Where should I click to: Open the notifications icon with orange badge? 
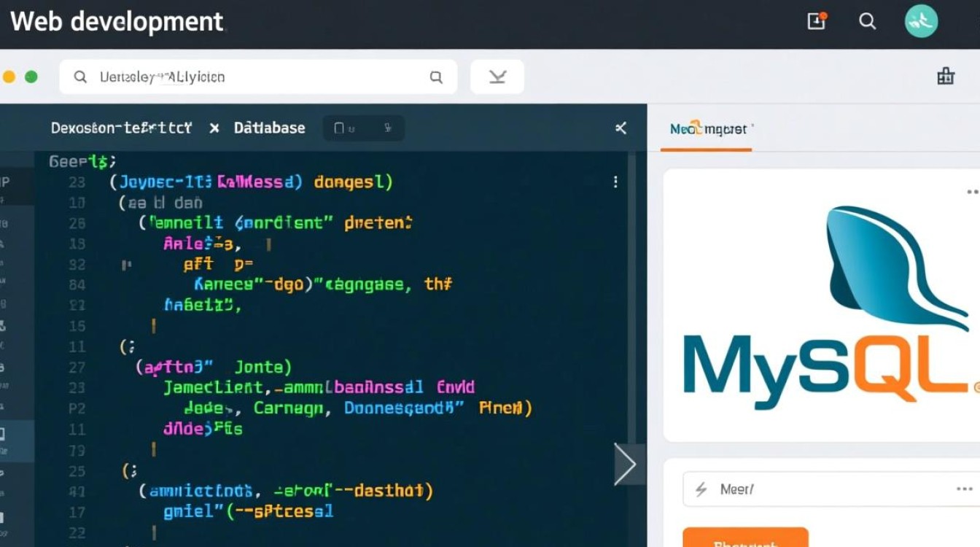815,22
